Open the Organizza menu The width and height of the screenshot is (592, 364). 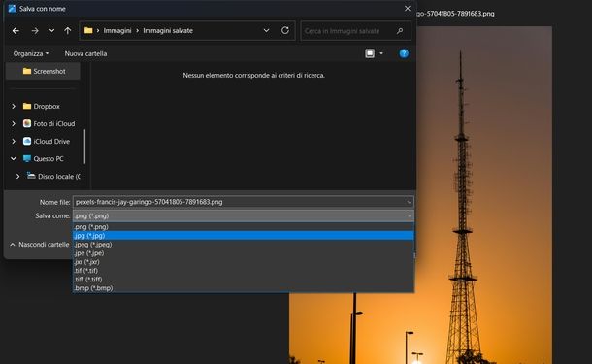[31, 53]
